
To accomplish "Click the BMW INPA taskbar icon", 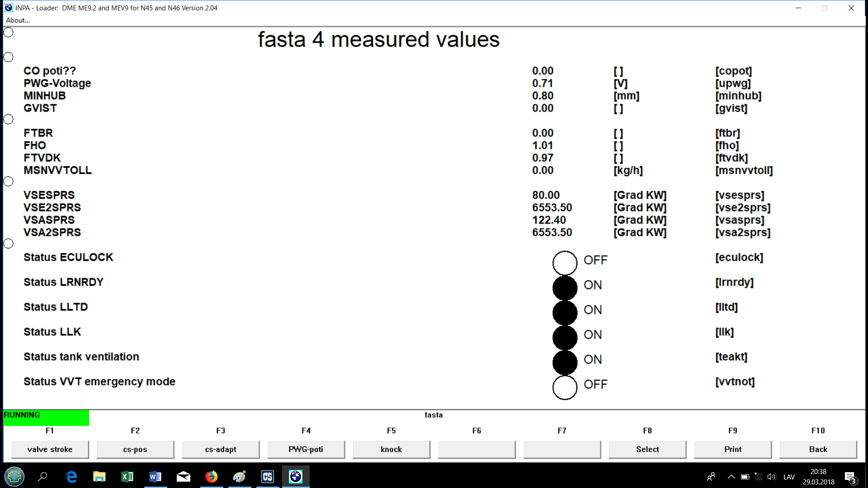I will [296, 477].
